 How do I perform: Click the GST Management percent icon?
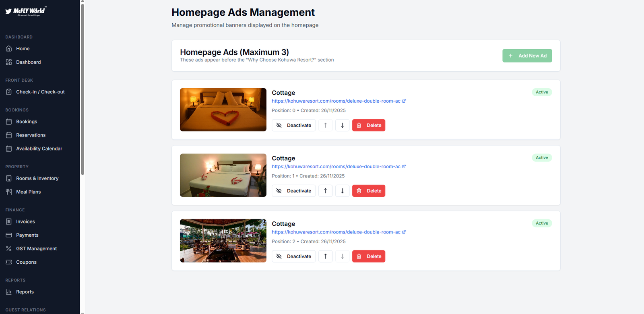point(9,249)
